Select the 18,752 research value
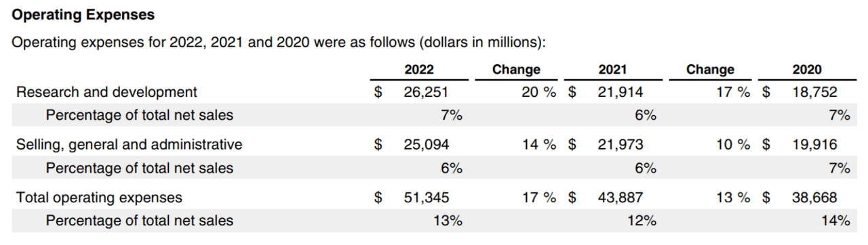868x245 pixels. [814, 92]
